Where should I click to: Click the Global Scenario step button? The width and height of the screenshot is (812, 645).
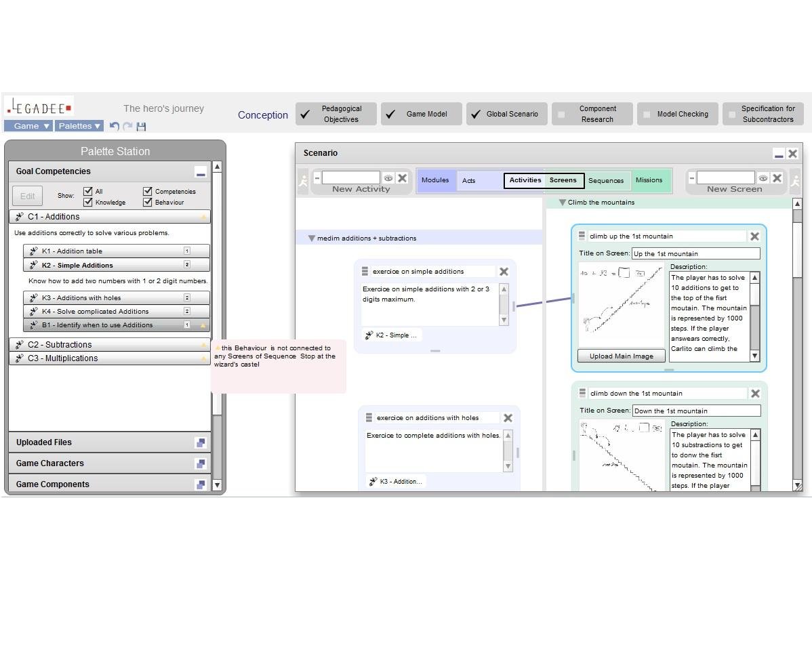[506, 113]
